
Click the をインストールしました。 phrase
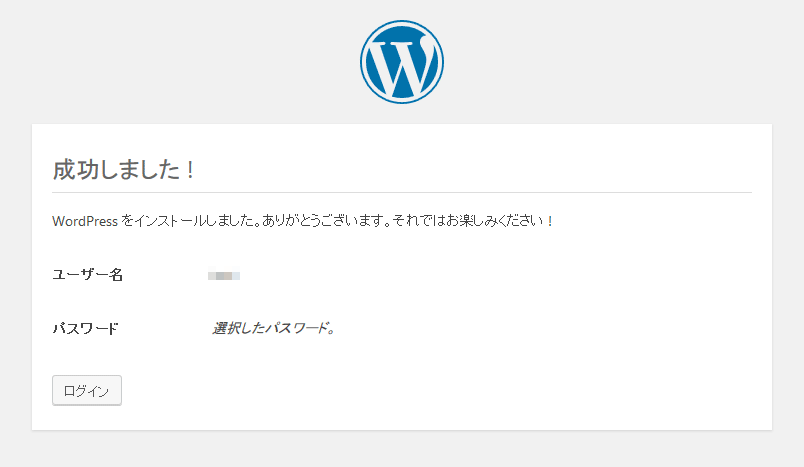[x=191, y=221]
